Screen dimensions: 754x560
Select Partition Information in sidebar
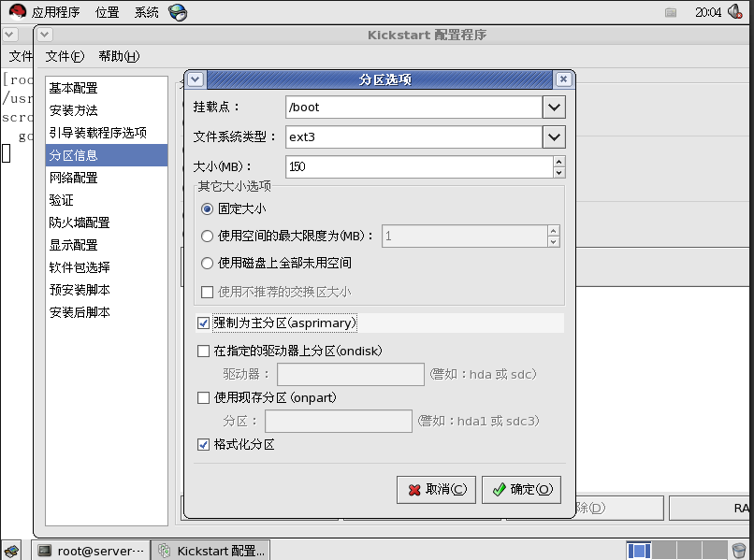coord(107,155)
